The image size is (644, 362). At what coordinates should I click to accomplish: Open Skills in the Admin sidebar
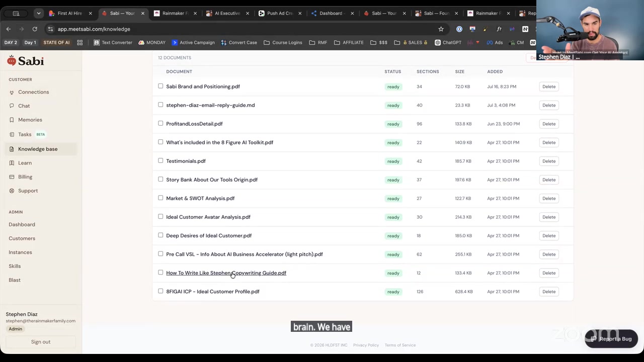(15, 266)
